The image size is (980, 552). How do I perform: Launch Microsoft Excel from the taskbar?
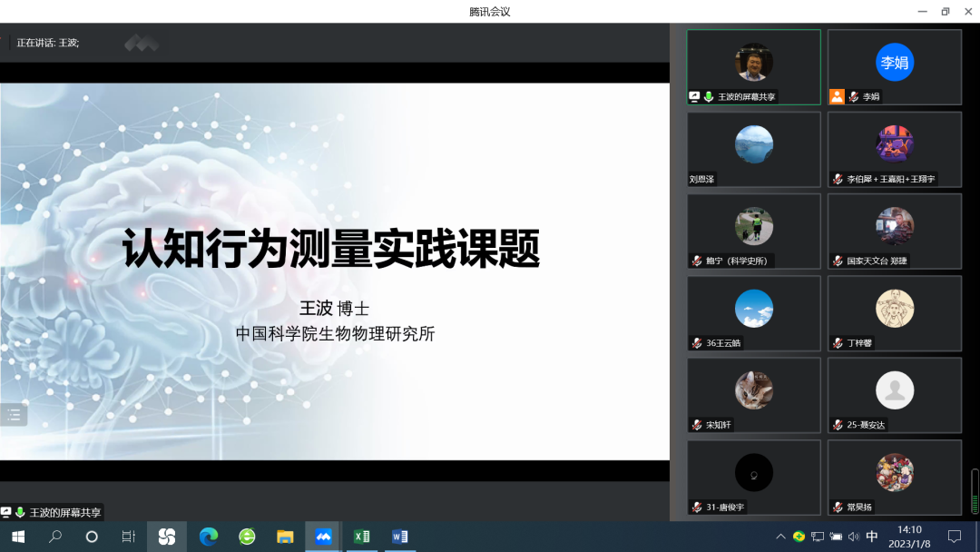[361, 537]
